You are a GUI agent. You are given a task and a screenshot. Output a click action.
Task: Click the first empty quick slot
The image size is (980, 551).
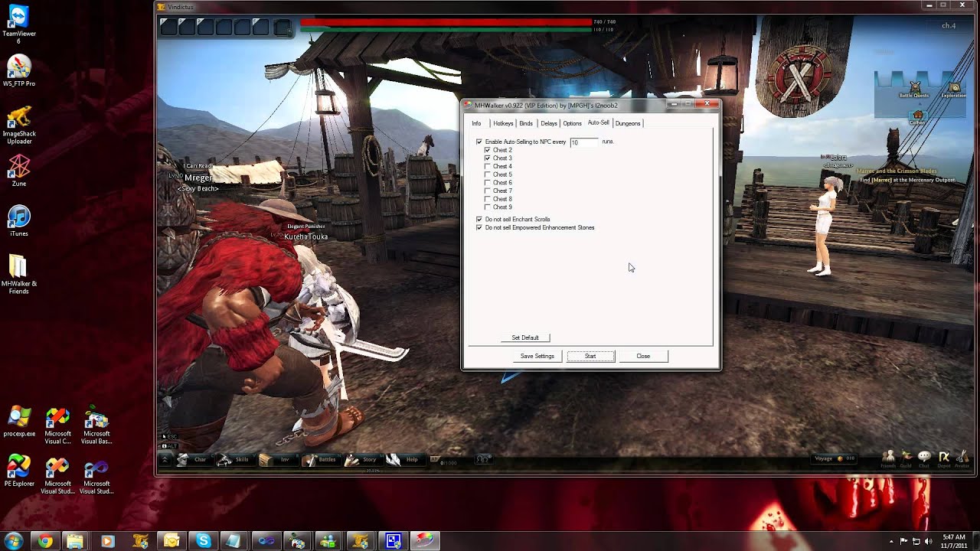point(168,28)
